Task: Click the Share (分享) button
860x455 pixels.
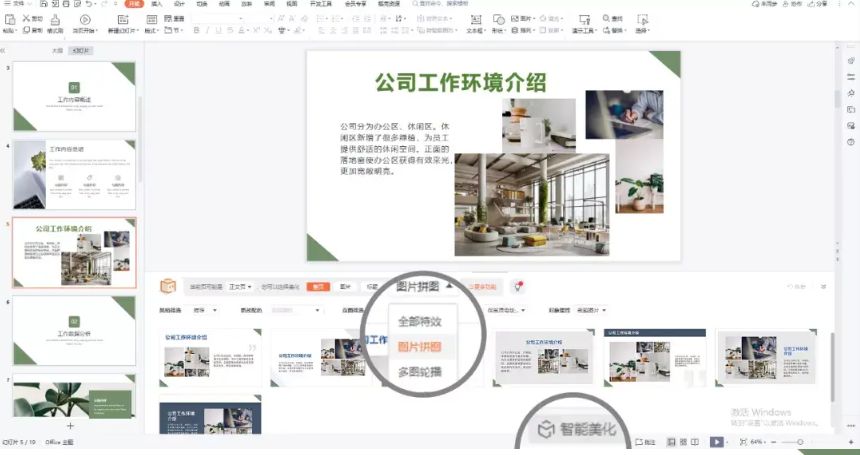Action: coord(819,4)
